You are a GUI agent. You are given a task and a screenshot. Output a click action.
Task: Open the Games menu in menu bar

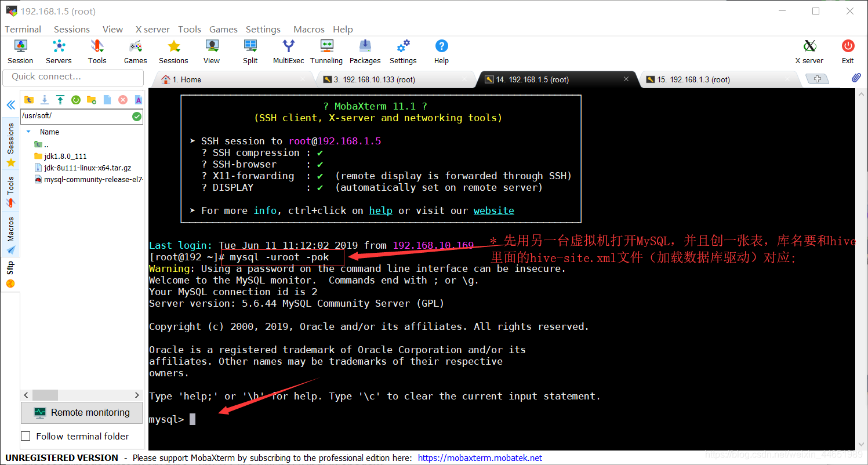point(223,29)
